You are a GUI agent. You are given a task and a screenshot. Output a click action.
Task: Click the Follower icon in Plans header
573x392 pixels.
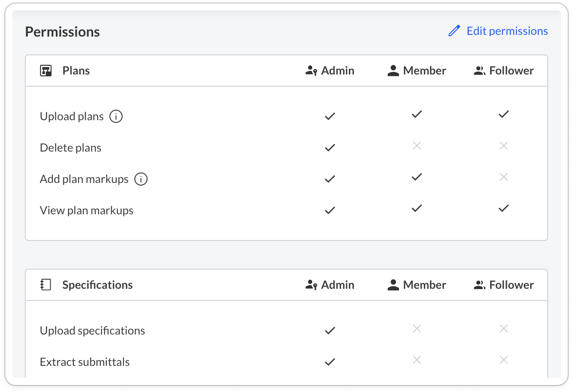click(x=480, y=71)
